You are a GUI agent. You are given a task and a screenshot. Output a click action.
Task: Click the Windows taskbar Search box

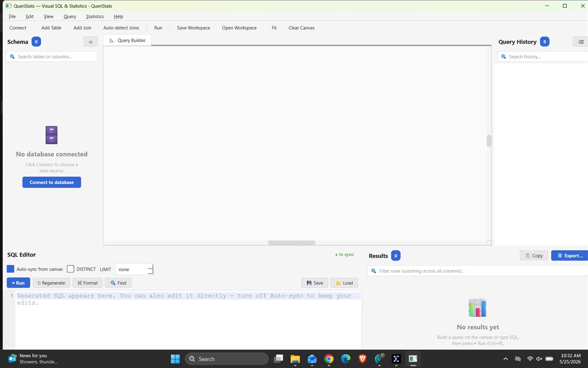(227, 359)
